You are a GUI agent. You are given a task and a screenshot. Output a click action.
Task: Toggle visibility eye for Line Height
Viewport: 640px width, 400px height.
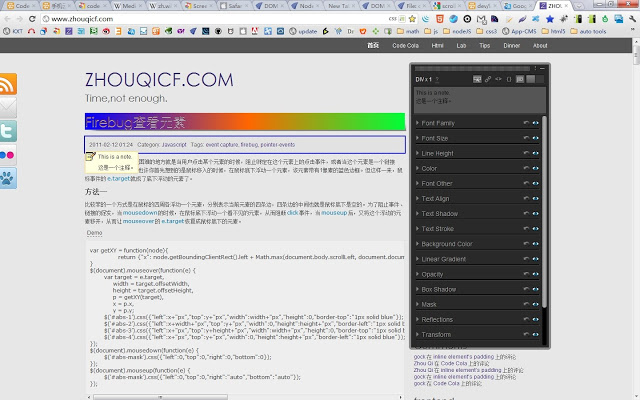pyautogui.click(x=536, y=153)
